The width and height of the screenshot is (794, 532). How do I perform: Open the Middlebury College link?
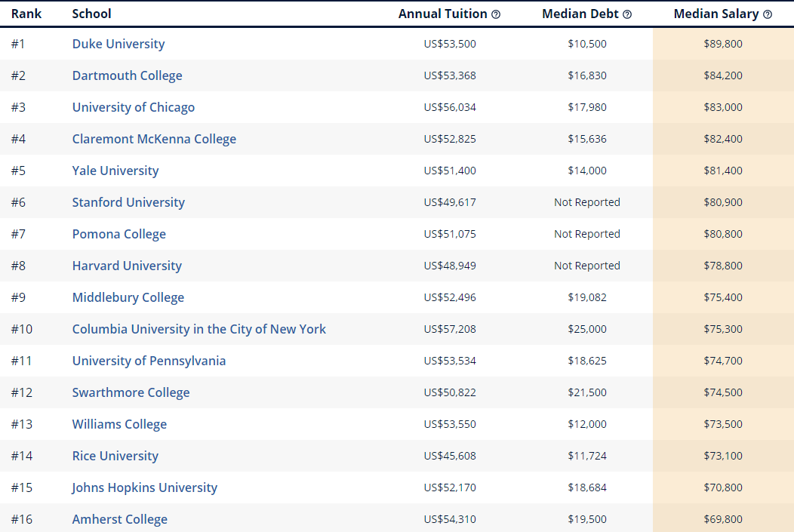tap(128, 297)
